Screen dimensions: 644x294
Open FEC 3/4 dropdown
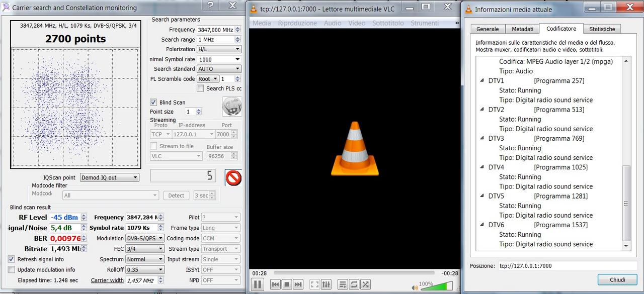click(x=145, y=249)
